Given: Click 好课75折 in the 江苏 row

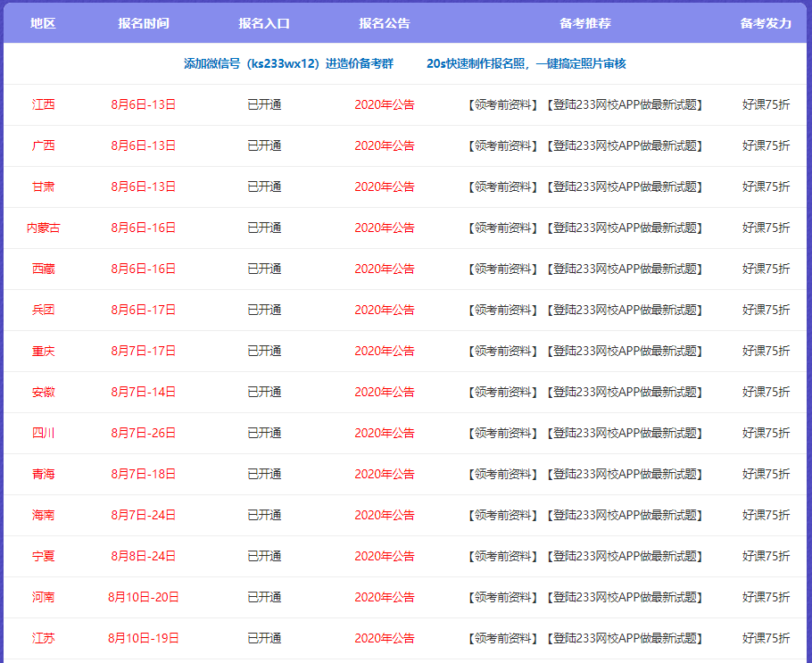Looking at the screenshot, I should pyautogui.click(x=766, y=638).
